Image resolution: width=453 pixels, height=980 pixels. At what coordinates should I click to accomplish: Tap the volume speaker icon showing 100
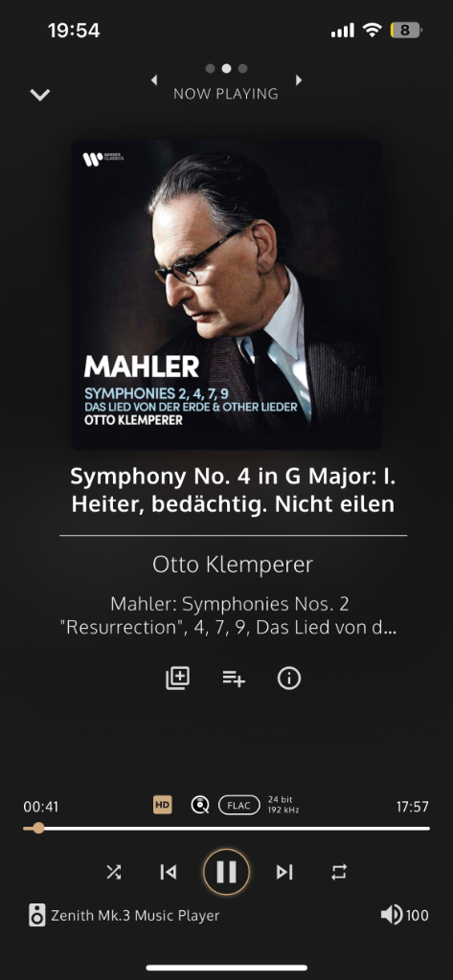tap(391, 916)
